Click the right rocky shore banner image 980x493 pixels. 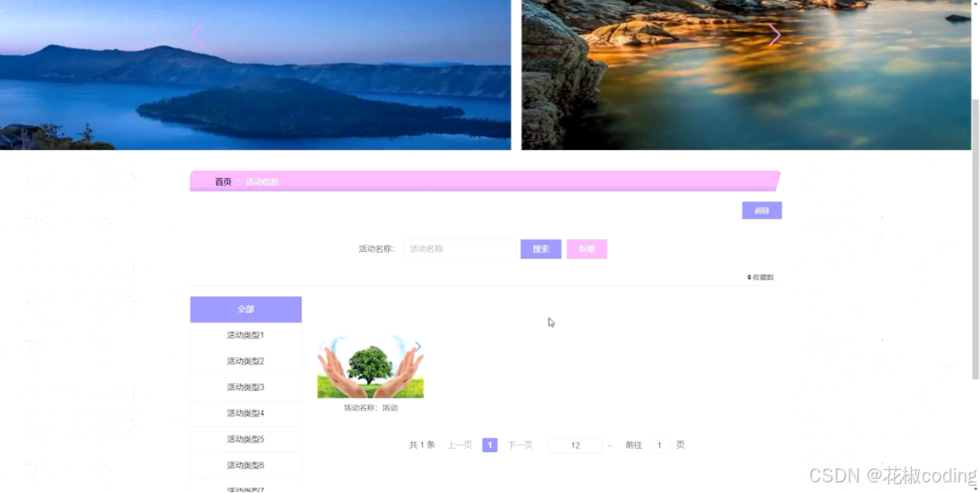[x=746, y=74]
